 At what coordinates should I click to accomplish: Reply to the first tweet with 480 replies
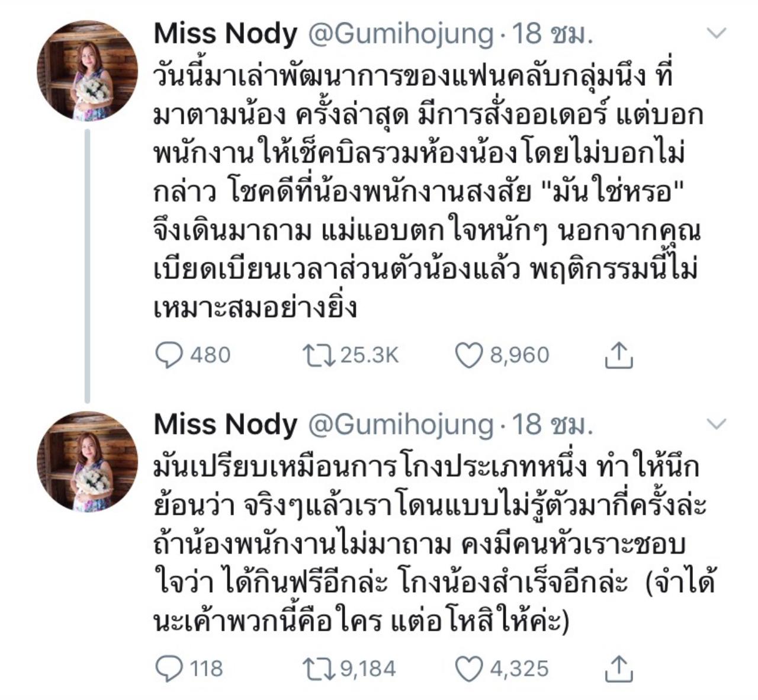(x=169, y=355)
